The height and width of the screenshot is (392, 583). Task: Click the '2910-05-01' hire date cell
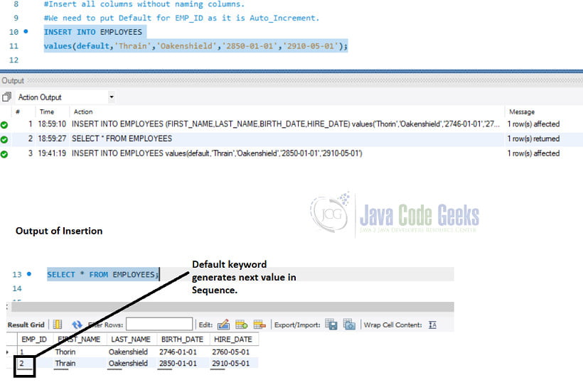231,363
